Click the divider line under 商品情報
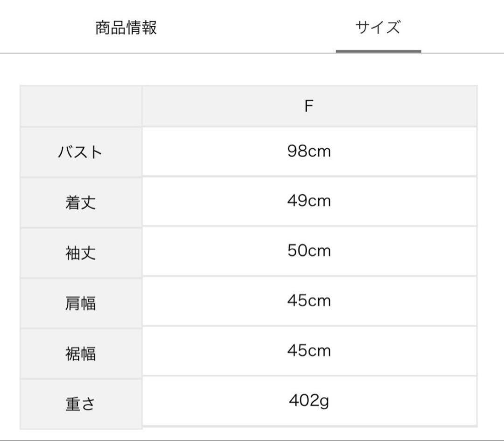The height and width of the screenshot is (441, 504). pyautogui.click(x=126, y=53)
